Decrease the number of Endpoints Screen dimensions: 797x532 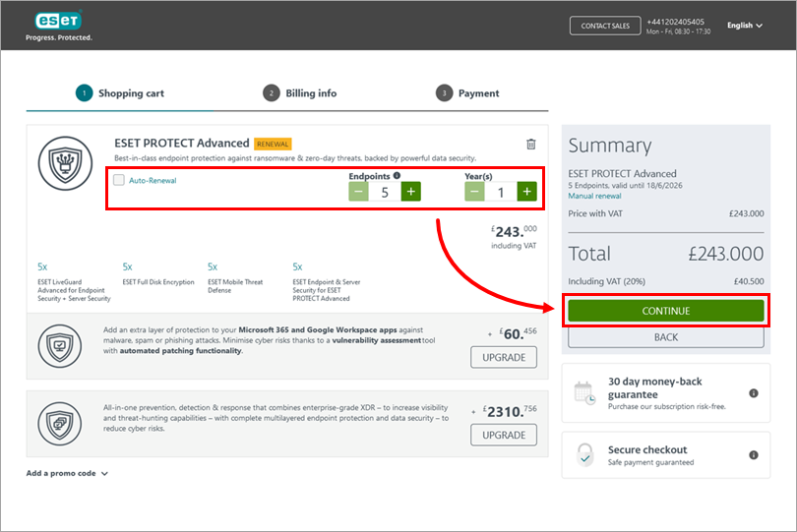[359, 192]
